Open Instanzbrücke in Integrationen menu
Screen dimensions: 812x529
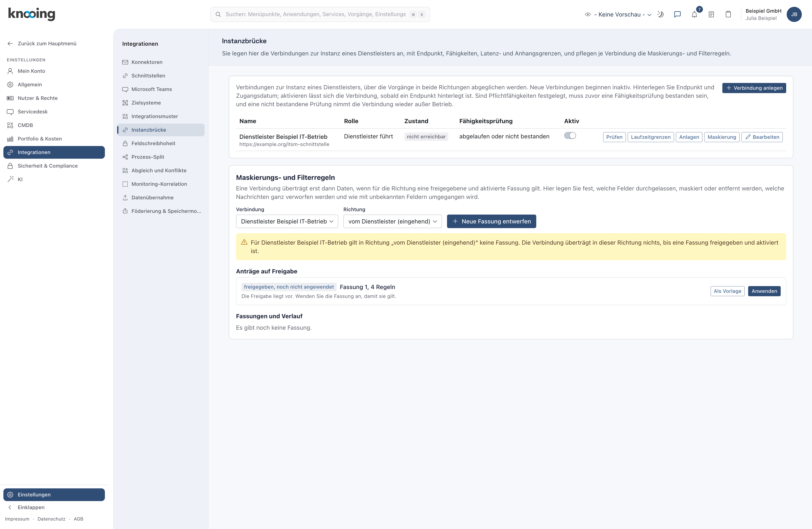tap(161, 130)
